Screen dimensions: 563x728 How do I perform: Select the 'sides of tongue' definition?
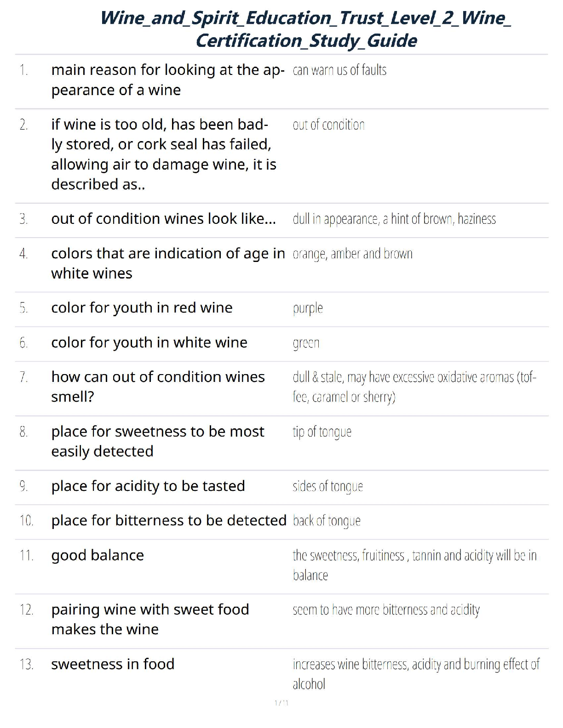[327, 486]
